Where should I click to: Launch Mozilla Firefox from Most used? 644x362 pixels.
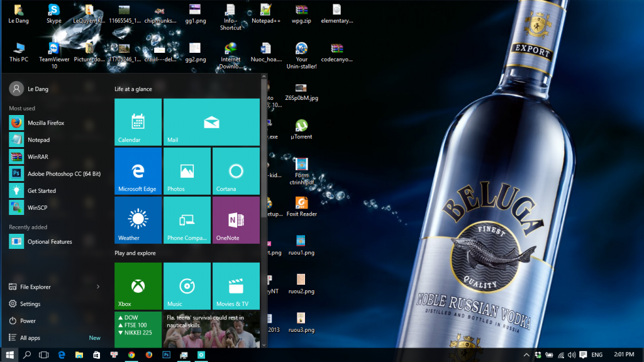click(x=55, y=123)
